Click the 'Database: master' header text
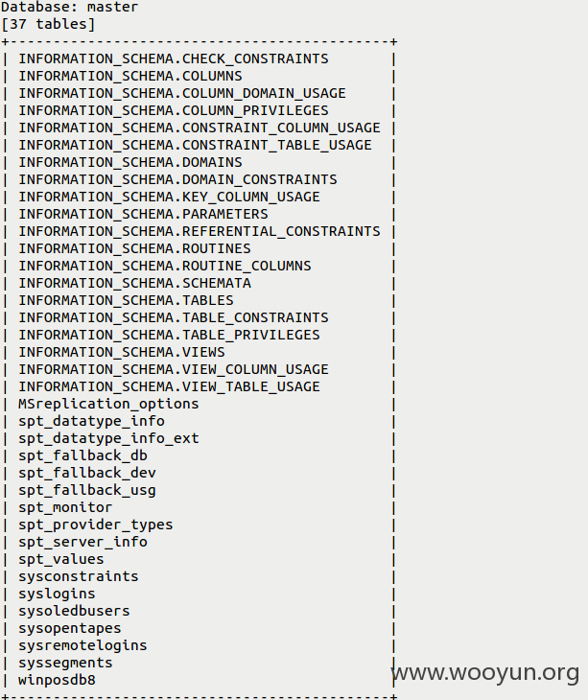 pos(70,7)
